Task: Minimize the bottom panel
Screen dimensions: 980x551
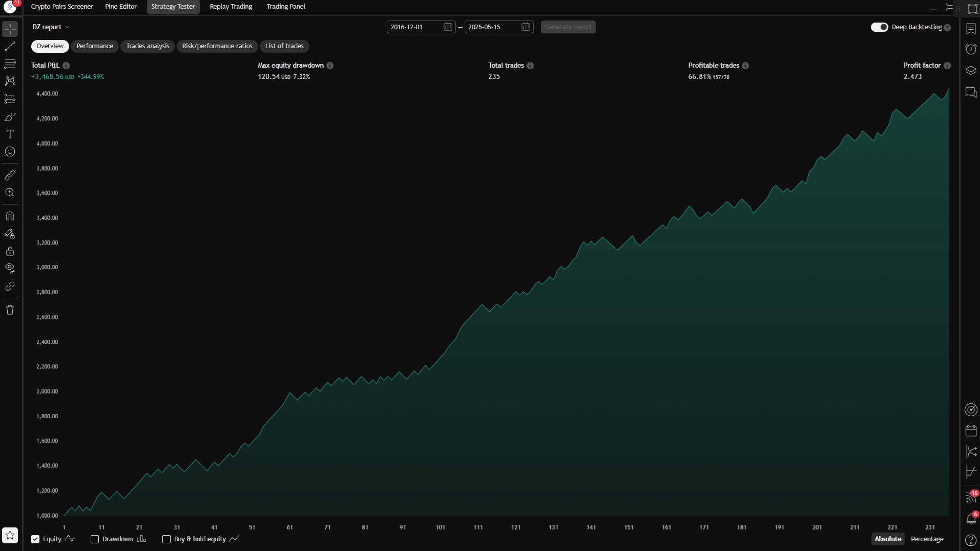Action: pyautogui.click(x=933, y=9)
